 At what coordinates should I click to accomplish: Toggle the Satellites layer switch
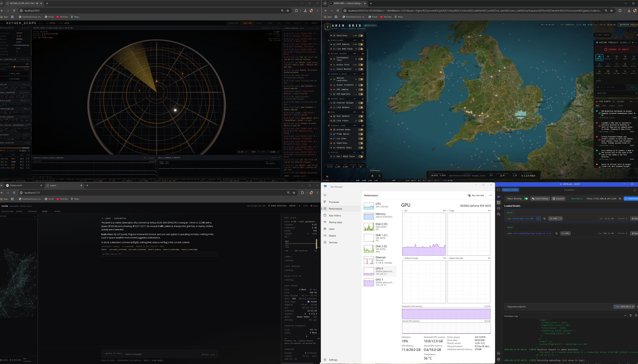pos(360,36)
